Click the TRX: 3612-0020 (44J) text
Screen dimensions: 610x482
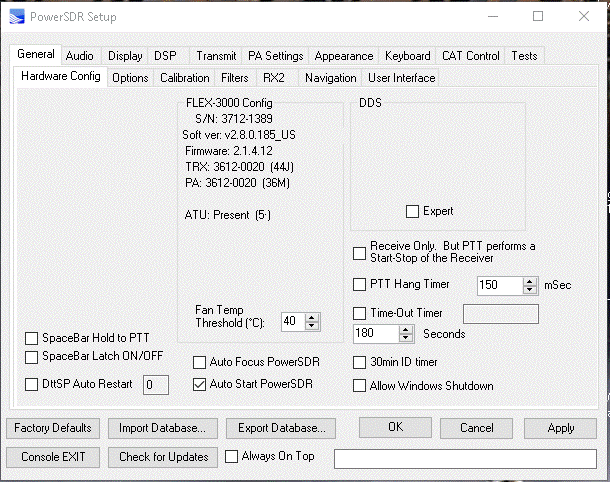[239, 167]
